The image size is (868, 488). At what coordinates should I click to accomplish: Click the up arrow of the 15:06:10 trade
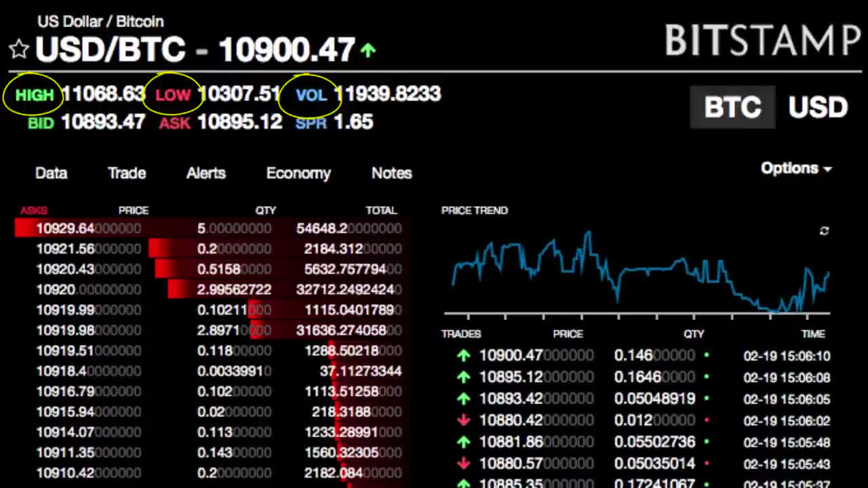pyautogui.click(x=463, y=355)
